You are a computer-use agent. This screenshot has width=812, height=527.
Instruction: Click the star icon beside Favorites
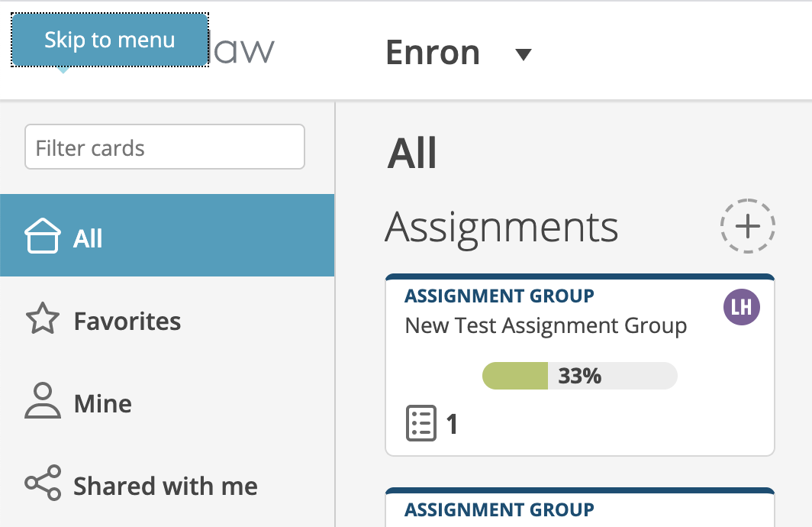pyautogui.click(x=43, y=318)
